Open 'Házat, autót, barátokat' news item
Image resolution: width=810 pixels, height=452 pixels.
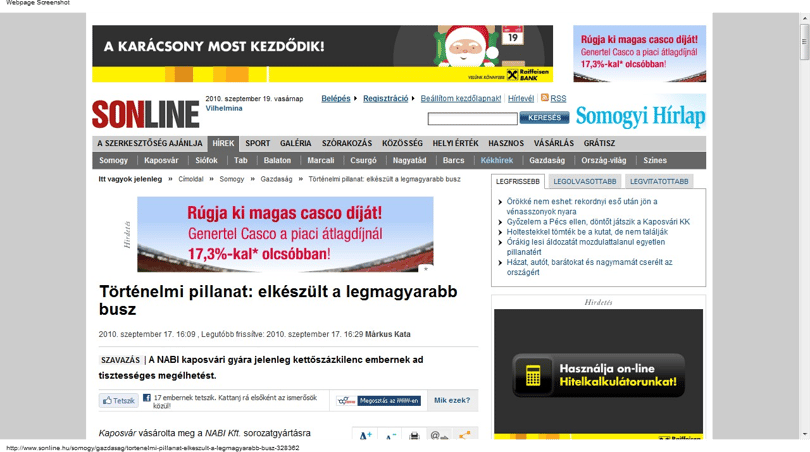pyautogui.click(x=589, y=267)
